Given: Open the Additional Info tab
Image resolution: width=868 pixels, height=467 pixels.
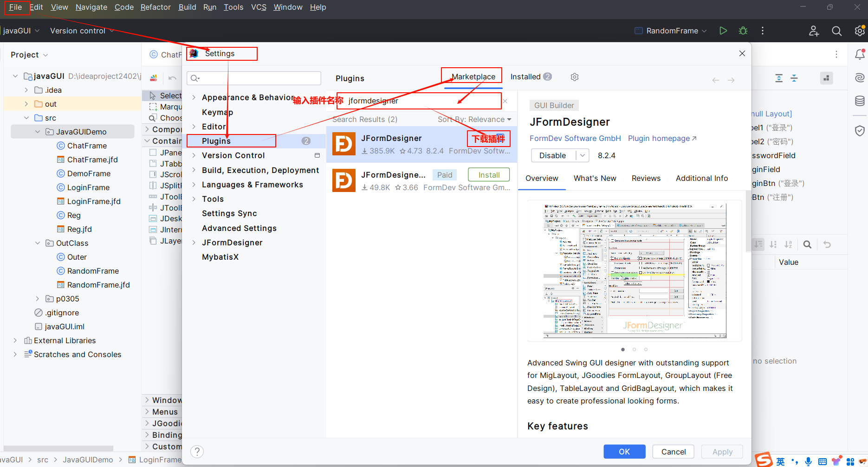Looking at the screenshot, I should point(701,178).
